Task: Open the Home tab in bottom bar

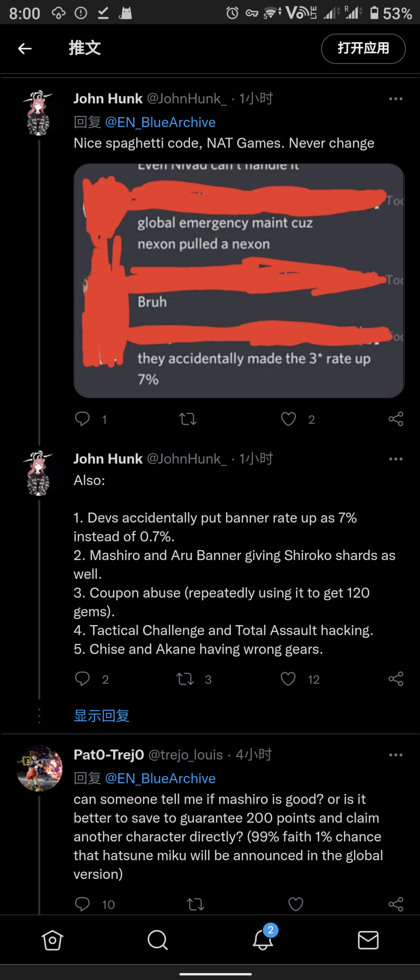Action: click(x=52, y=940)
